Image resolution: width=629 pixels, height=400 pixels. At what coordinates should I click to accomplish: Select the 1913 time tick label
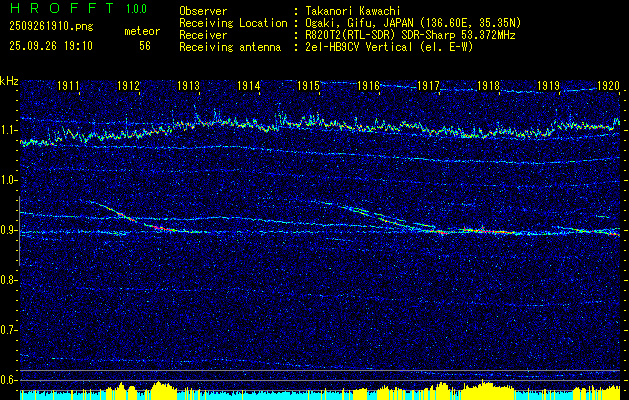[188, 87]
